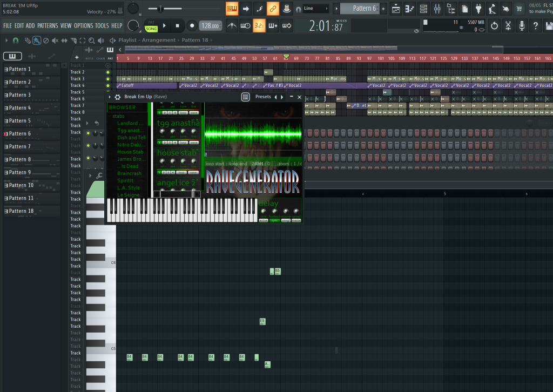553x392 pixels.
Task: Mute Track 3 via green LED
Action: click(108, 79)
